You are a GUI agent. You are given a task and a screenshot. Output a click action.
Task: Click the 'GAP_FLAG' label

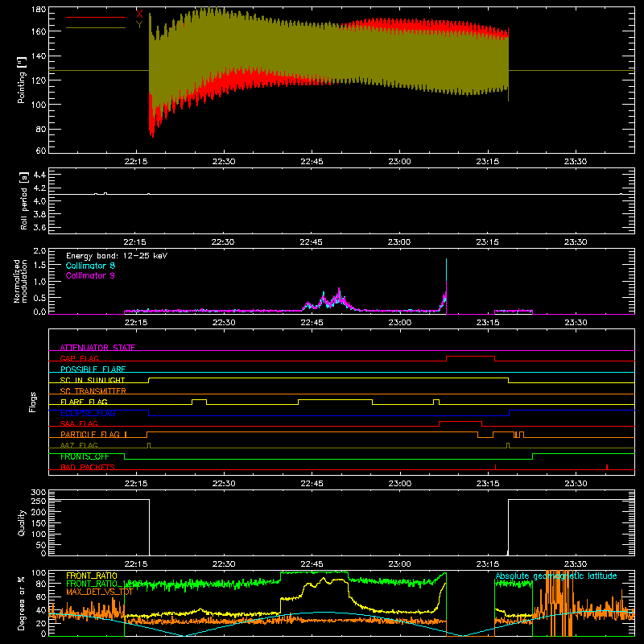(79, 358)
